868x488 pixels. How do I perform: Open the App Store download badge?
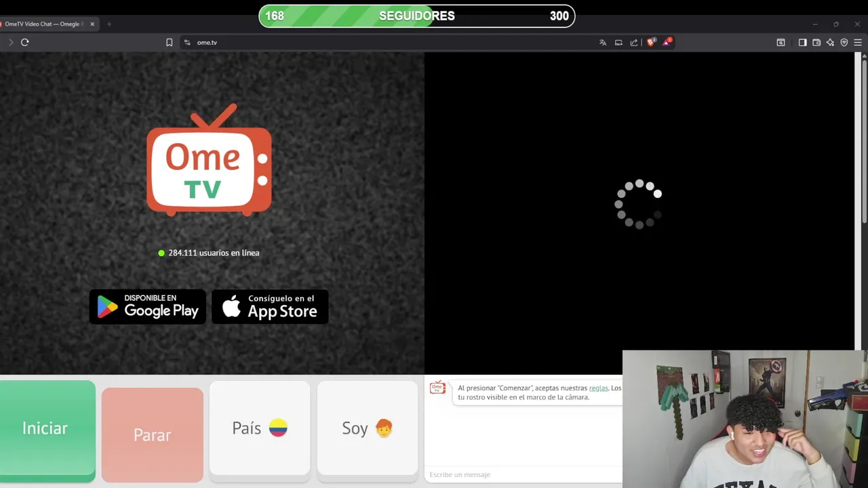[270, 307]
